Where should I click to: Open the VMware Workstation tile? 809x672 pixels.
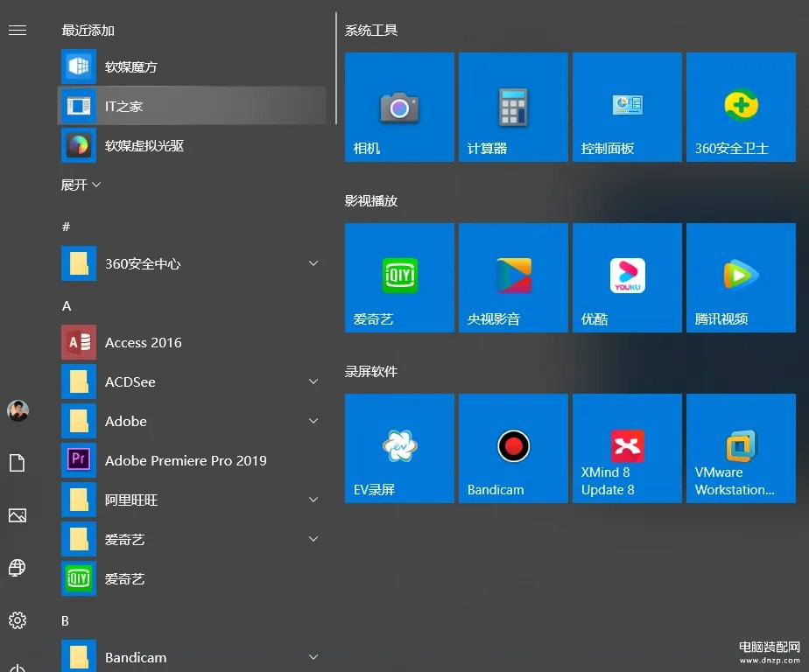(x=741, y=447)
